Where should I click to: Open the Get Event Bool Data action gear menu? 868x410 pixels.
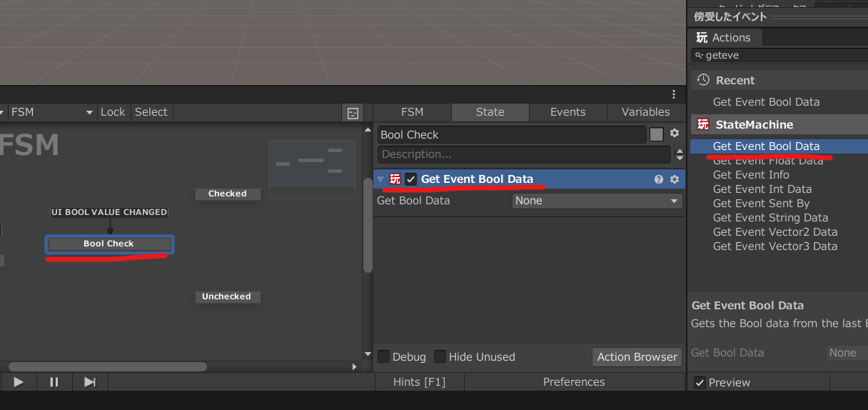(674, 179)
